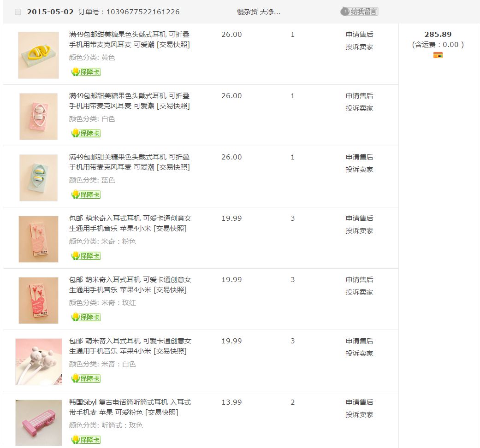This screenshot has width=480, height=448.
Task: Check the order 1039677522161226 checkbox
Action: pyautogui.click(x=18, y=12)
